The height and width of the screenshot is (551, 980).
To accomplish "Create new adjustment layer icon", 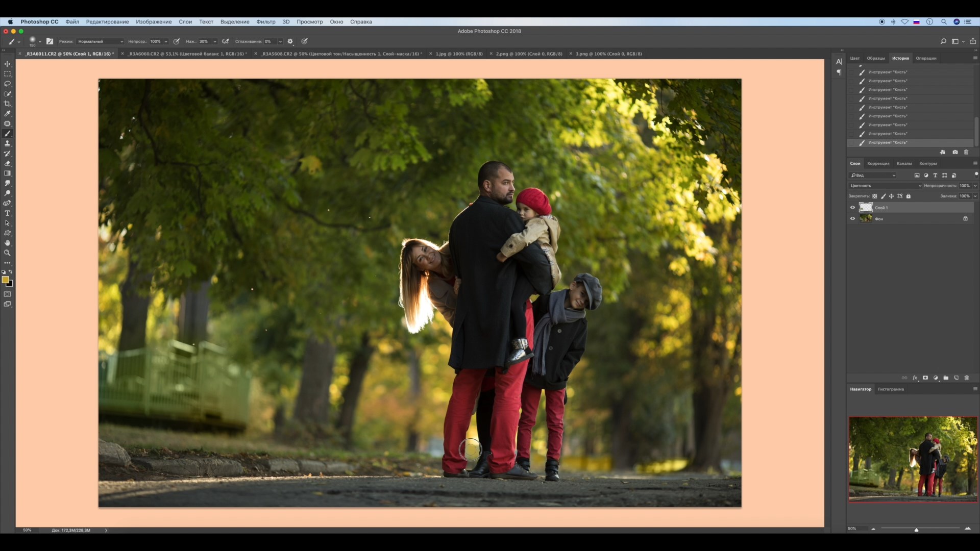I will coord(936,378).
